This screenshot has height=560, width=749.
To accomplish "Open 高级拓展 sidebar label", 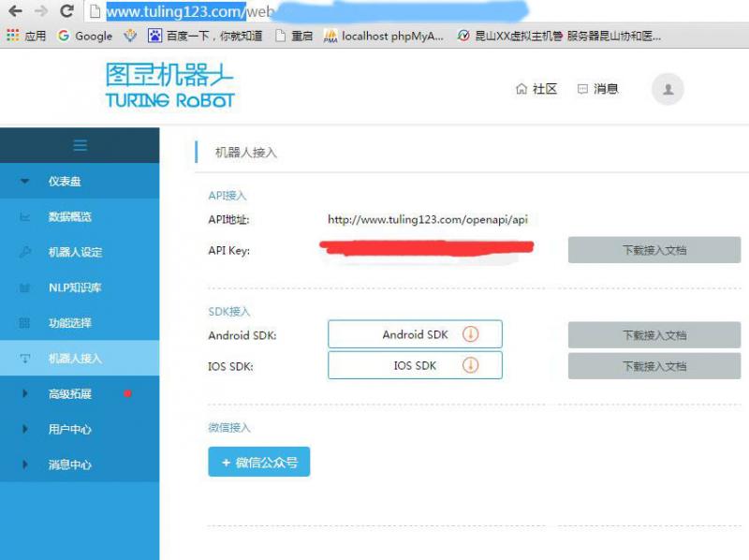I will tap(69, 393).
